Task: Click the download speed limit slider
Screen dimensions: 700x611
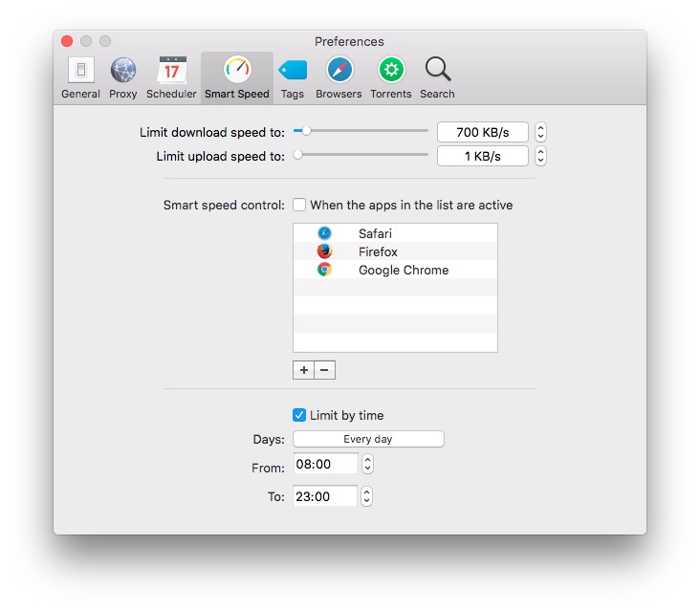Action: pyautogui.click(x=361, y=130)
